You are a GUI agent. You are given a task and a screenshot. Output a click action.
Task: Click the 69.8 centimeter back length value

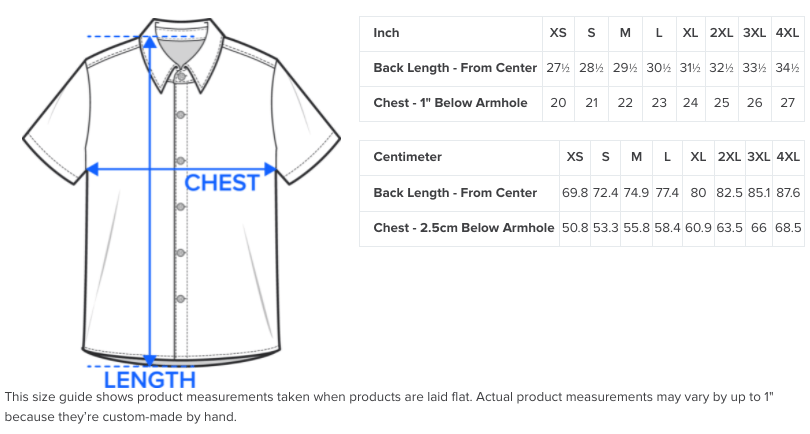[575, 193]
